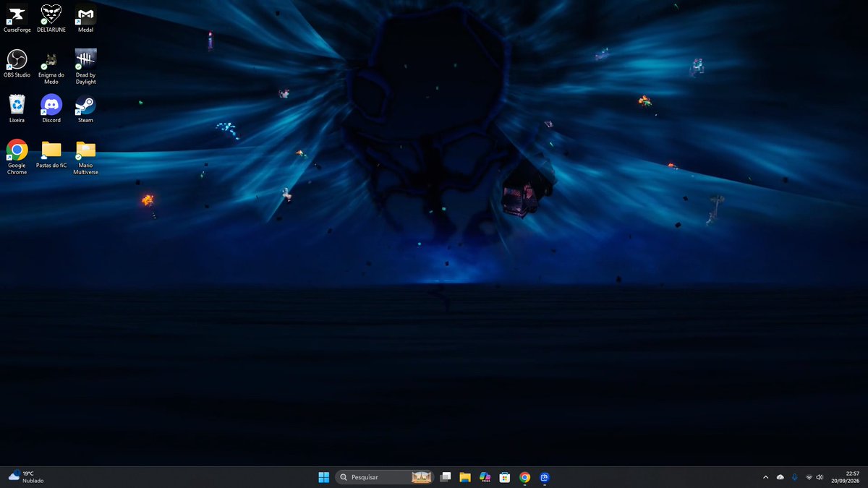Select the OBS Studio desktop shortcut
Screen dimensions: 868x488
coord(17,63)
